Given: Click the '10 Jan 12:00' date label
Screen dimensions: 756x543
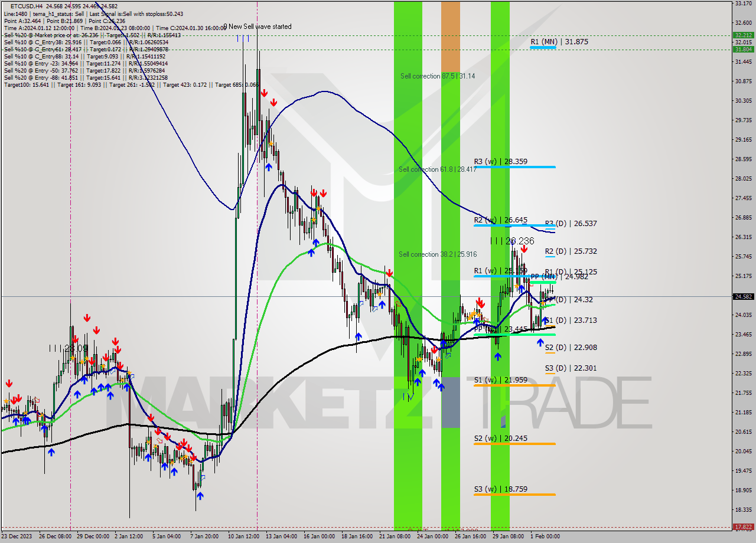Looking at the screenshot, I should [x=244, y=537].
